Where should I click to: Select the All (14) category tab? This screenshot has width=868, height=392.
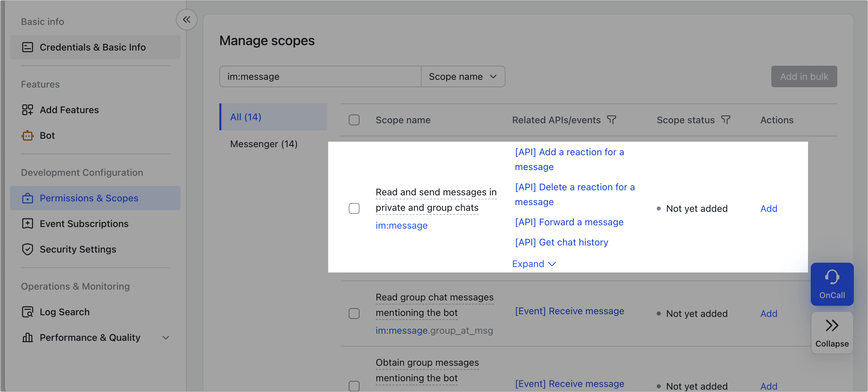click(246, 117)
